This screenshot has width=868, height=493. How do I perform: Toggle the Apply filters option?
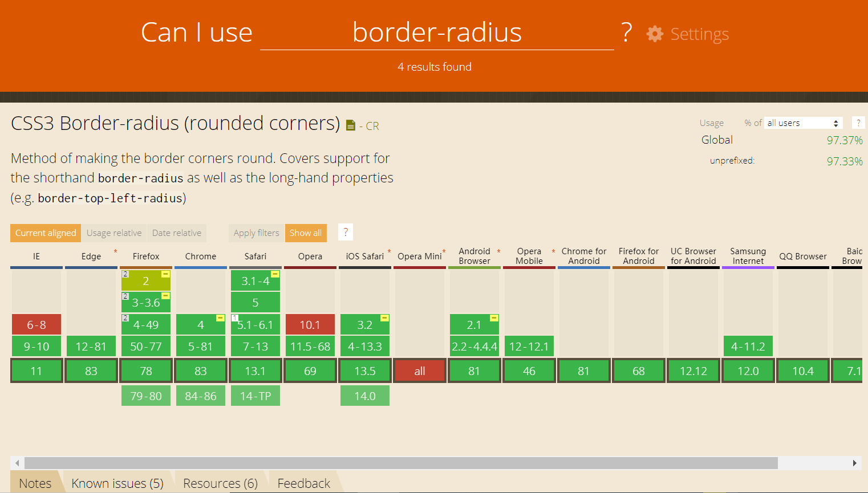click(256, 233)
